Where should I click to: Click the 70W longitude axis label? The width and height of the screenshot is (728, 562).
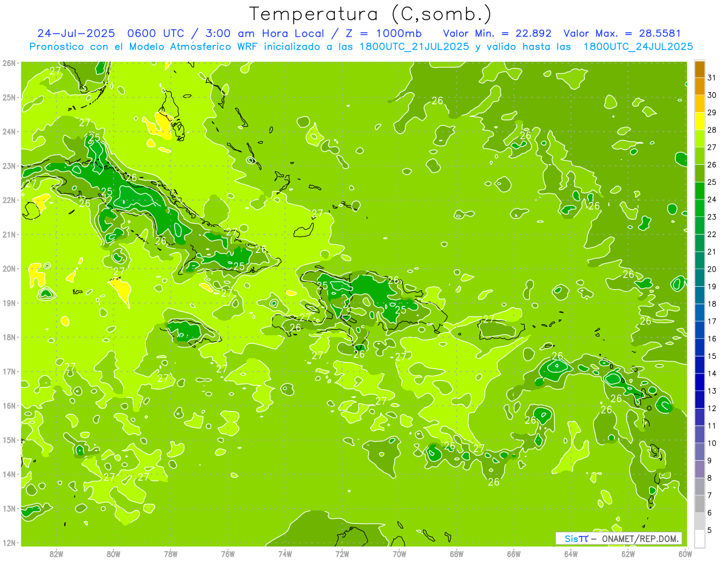click(399, 554)
